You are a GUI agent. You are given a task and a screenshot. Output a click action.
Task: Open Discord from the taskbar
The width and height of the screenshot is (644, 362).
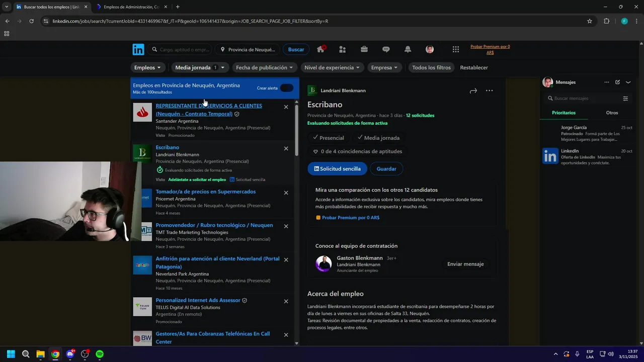coord(70,354)
